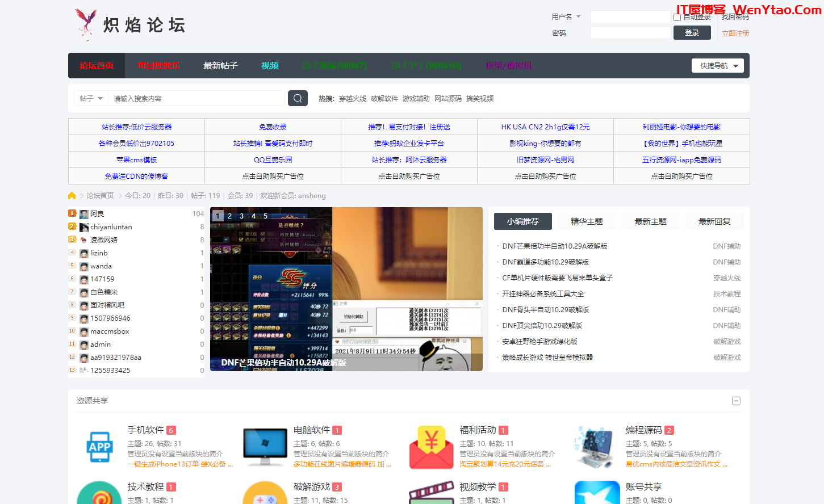Open the 手机软件 APP icon
Screen dimensions: 824x504
(99, 447)
